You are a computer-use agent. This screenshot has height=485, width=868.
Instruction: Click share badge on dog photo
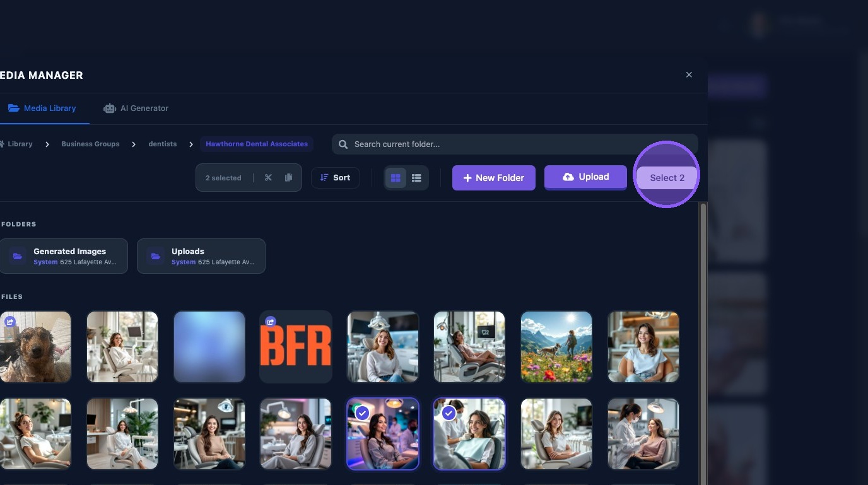point(9,322)
